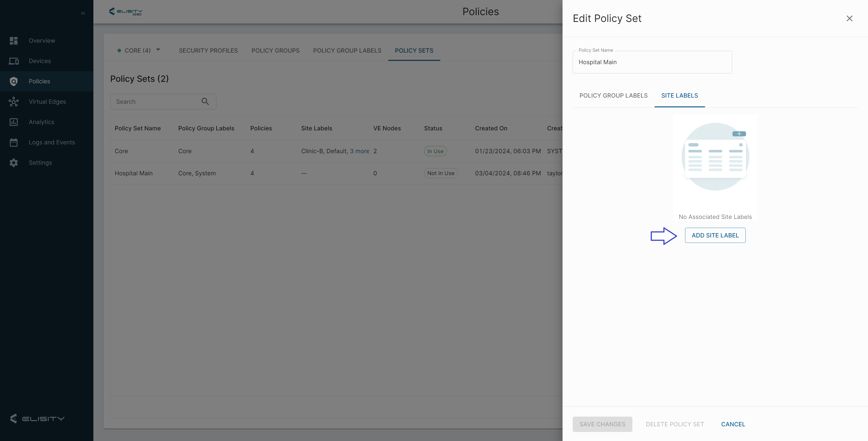Viewport: 868px width, 441px height.
Task: Go to the Policy Groups tab
Action: click(x=275, y=51)
